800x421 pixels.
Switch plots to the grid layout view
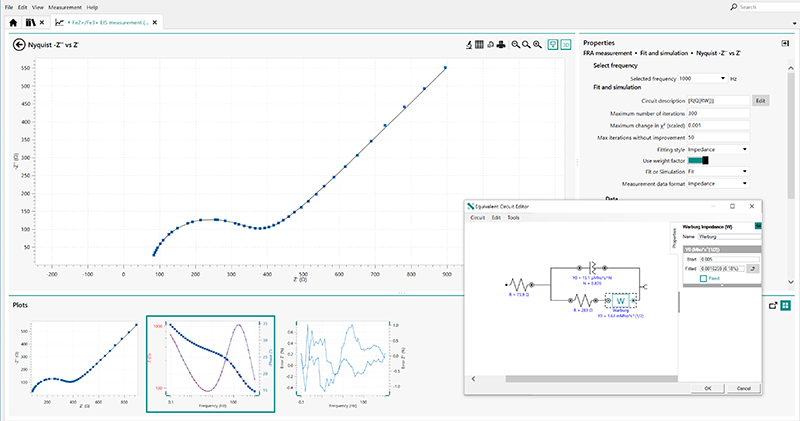click(x=786, y=305)
